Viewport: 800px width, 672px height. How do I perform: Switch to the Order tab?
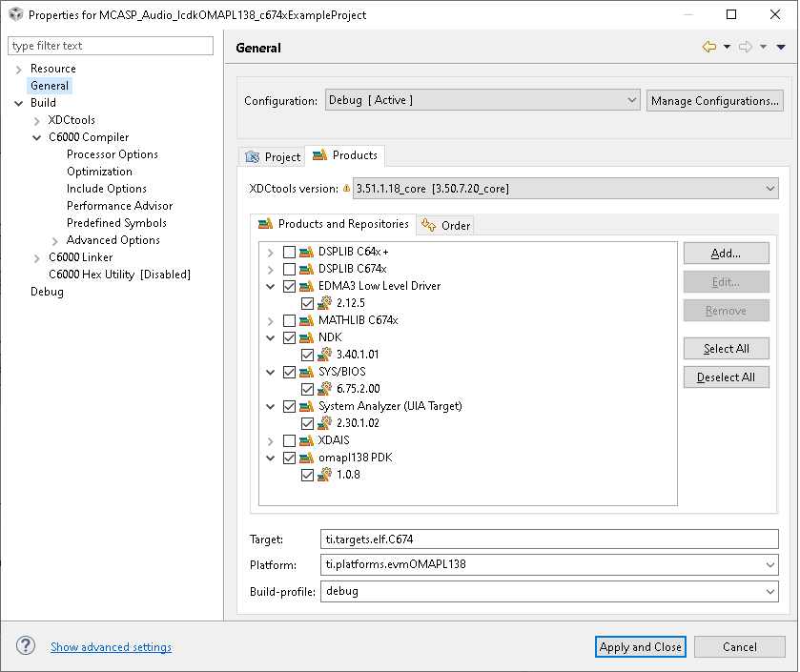pos(445,225)
